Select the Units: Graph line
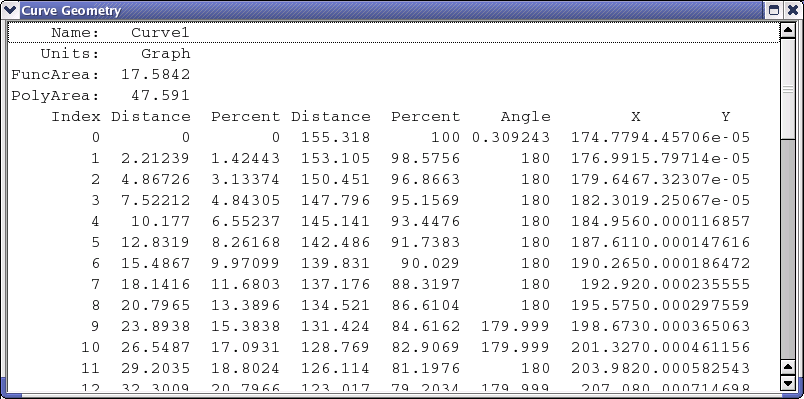This screenshot has width=804, height=399. (394, 53)
